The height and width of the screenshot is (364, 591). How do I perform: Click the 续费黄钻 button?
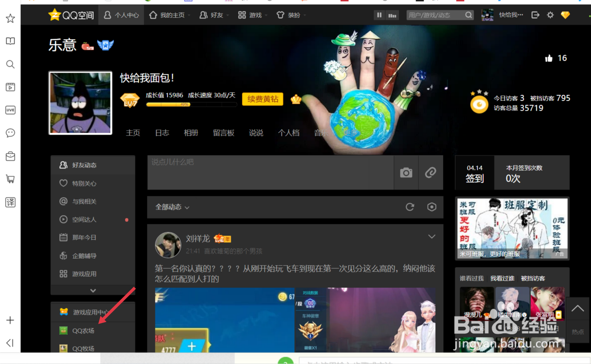click(x=263, y=99)
